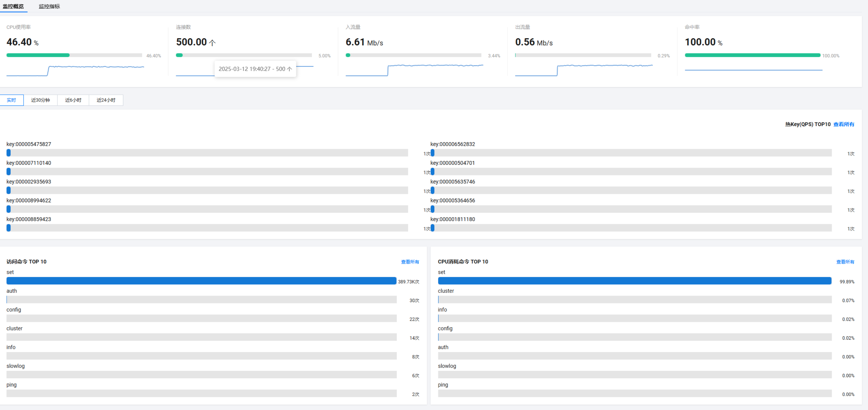Open 查看所有 for CPU消耗命令 TOP 10
Screen dimensions: 868x410
[845, 261]
